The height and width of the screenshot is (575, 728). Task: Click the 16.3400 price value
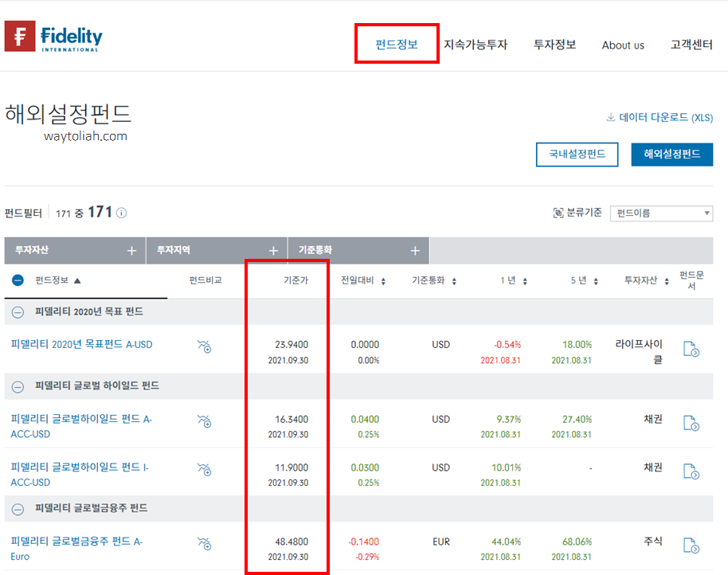pyautogui.click(x=292, y=419)
